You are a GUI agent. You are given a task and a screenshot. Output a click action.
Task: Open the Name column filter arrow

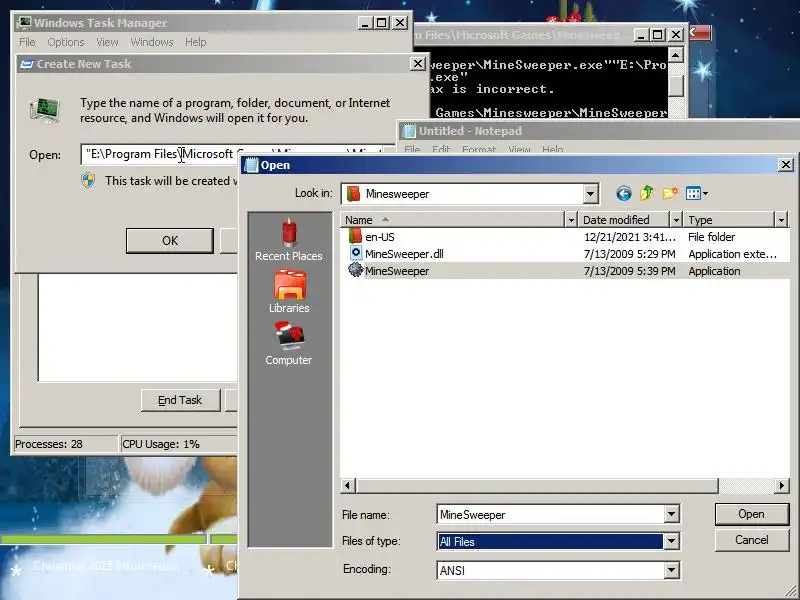571,220
